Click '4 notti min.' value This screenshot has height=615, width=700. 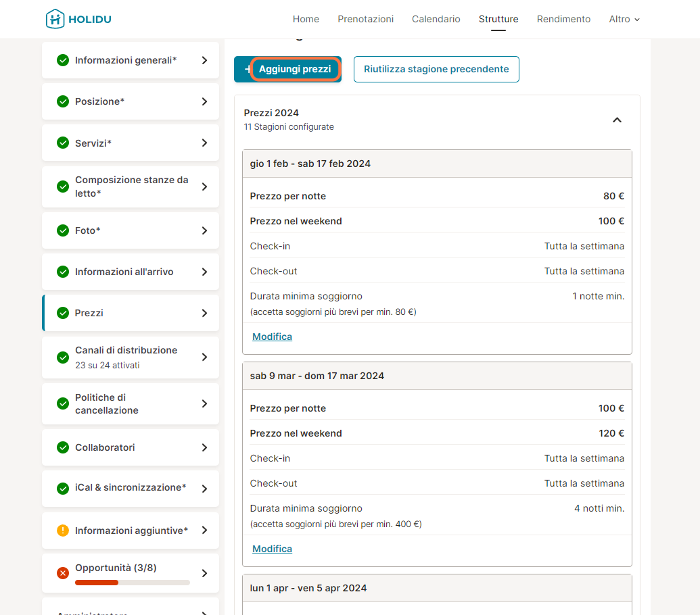[x=599, y=508]
